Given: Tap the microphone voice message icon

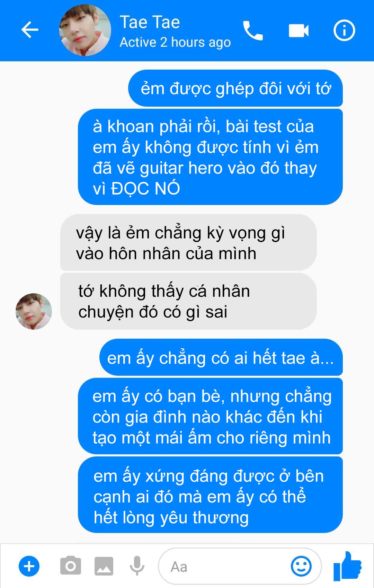Looking at the screenshot, I should 137,566.
